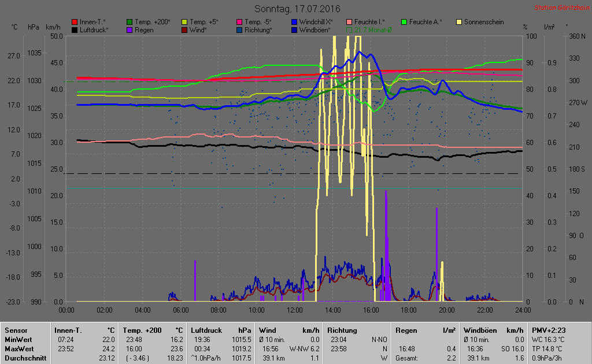
Task: Click the 12:00 time axis label
Action: (x=294, y=310)
